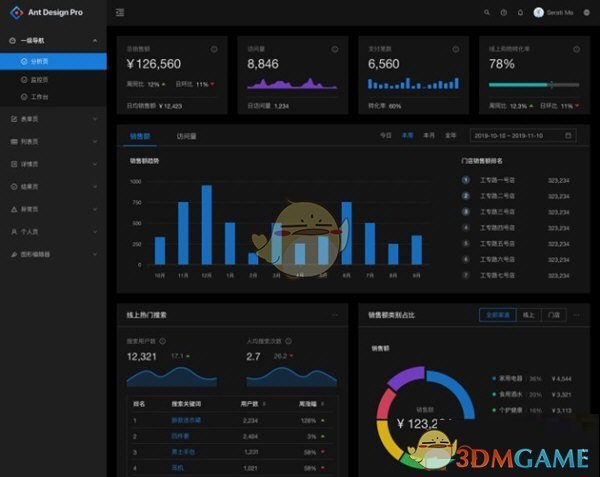Open the help question mark icon
Image resolution: width=600 pixels, height=477 pixels.
[x=504, y=12]
